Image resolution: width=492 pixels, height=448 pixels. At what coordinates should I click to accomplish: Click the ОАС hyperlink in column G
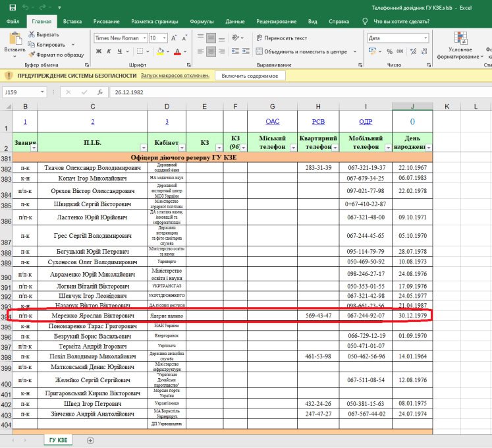[x=272, y=121]
